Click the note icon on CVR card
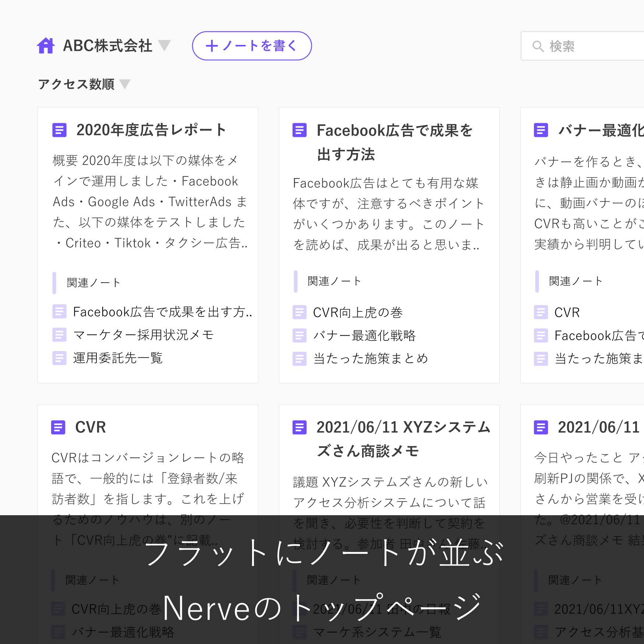This screenshot has height=644, width=644. pyautogui.click(x=58, y=427)
